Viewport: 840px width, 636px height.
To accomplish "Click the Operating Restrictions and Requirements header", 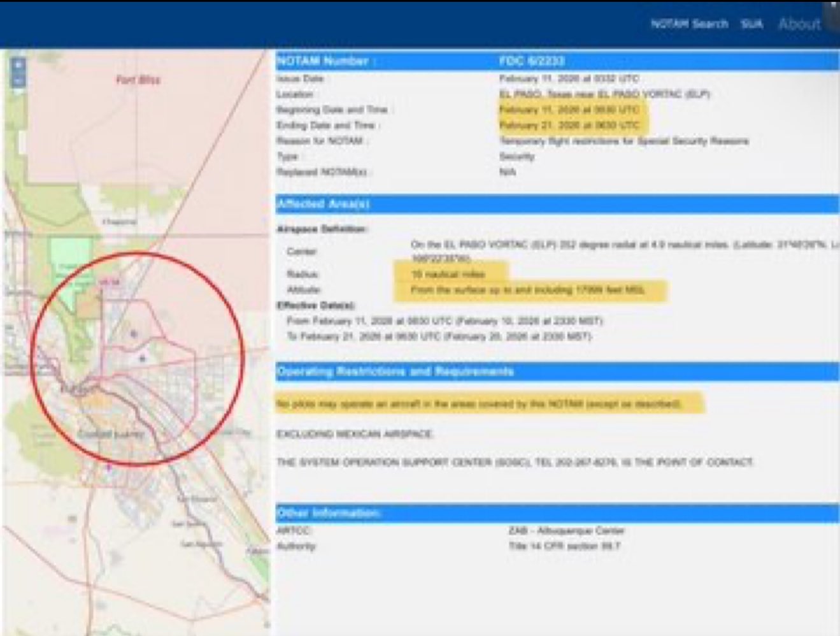I will [x=395, y=372].
